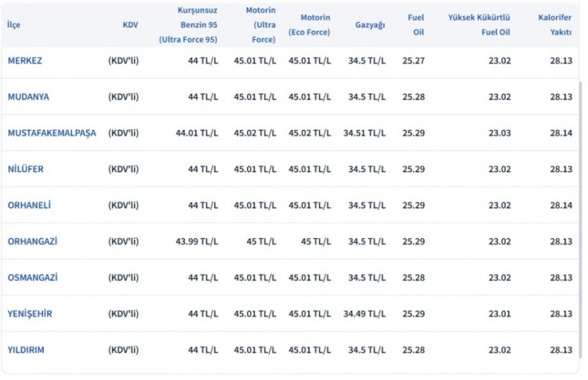Screen dimensions: 588x380
Task: Click the OSMANGAZİ district link
Action: pyautogui.click(x=32, y=277)
